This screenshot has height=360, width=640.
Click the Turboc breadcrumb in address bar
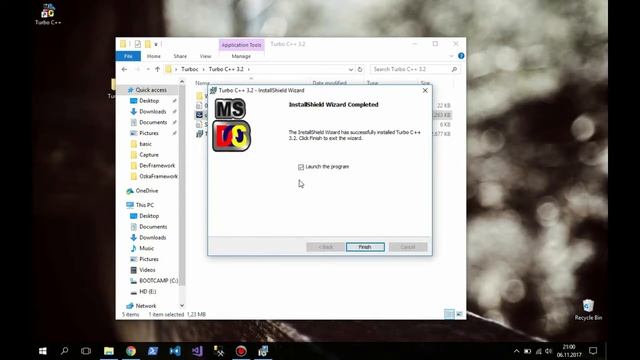click(190, 69)
